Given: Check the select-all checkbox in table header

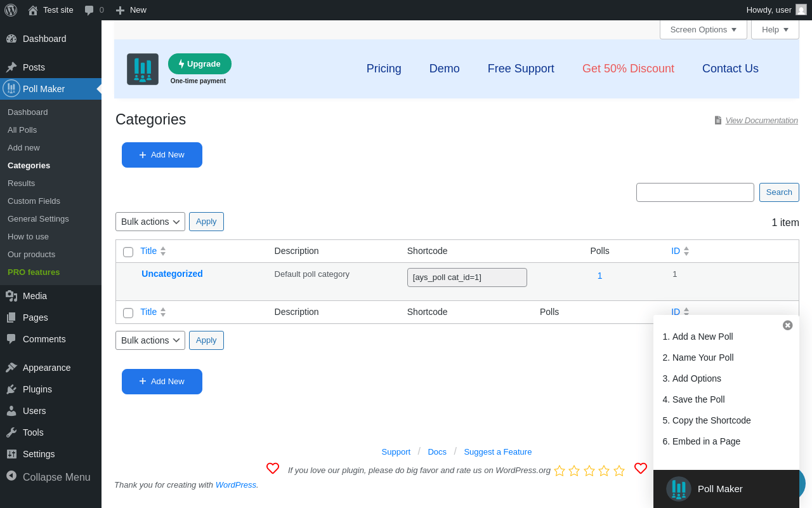Looking at the screenshot, I should 128,252.
